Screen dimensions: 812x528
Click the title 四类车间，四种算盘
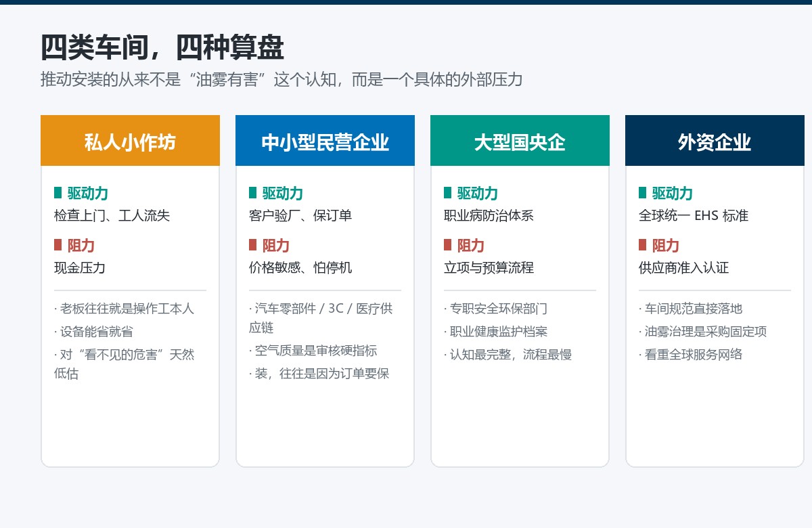162,48
